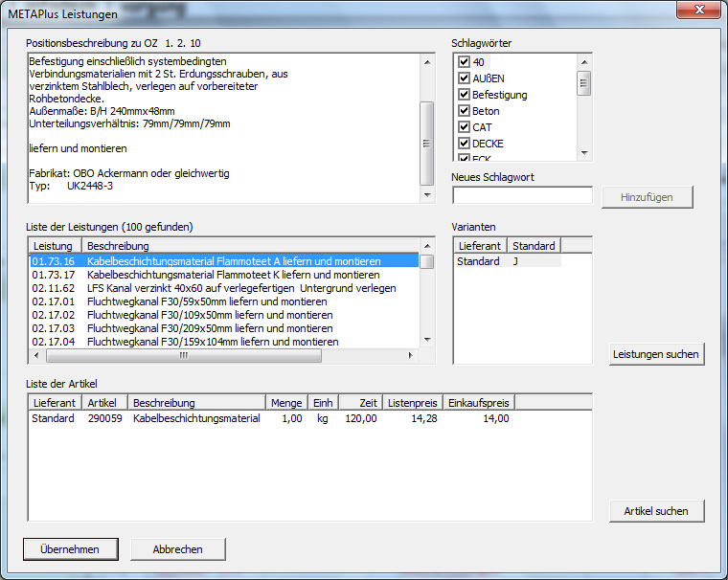Click right arrow of the Leistungen horizontal scrollbar
Viewport: 728px width, 580px height.
pos(410,355)
